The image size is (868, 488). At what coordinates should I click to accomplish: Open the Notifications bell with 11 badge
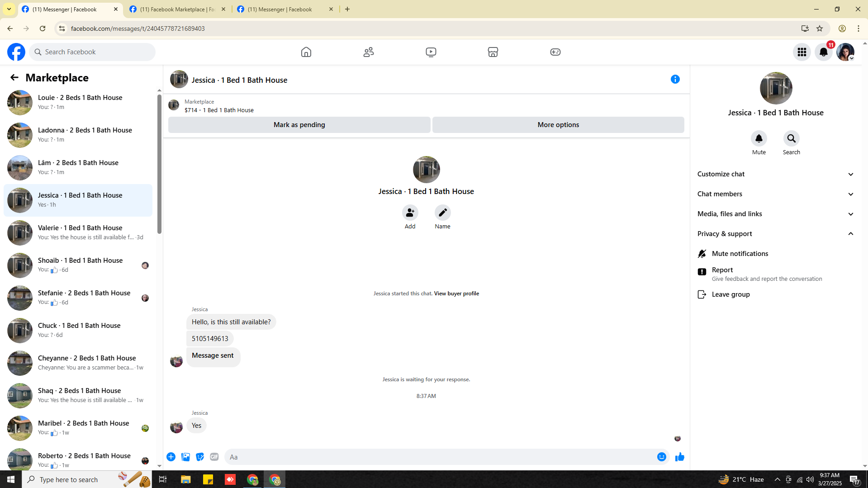(x=824, y=52)
